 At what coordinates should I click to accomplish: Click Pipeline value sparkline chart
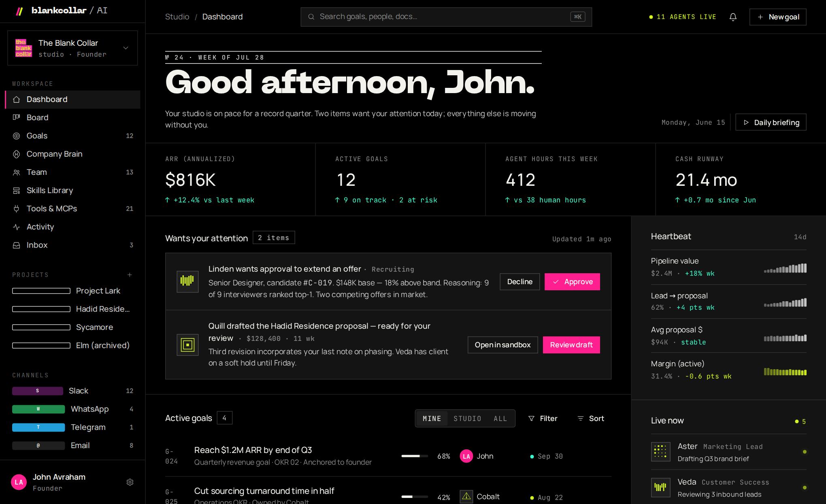click(x=785, y=268)
